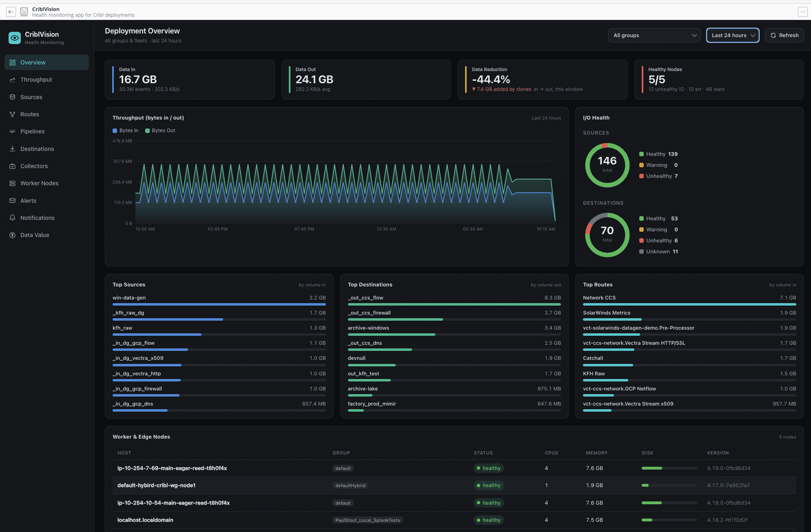Screen dimensions: 811x532
Task: Open host ip-10-254-7-69-main-eager-reed-t8h0f4x
Action: click(x=172, y=468)
